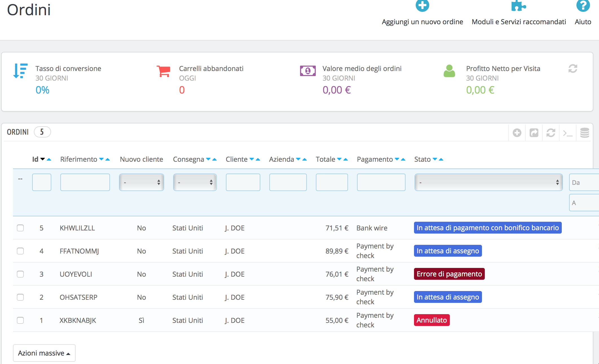Click the export icon in Ordini toolbar

534,133
